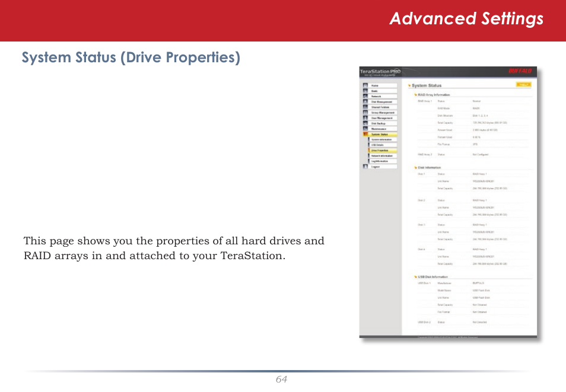
Task: Click the User Management sidebar icon
Action: 365,118
